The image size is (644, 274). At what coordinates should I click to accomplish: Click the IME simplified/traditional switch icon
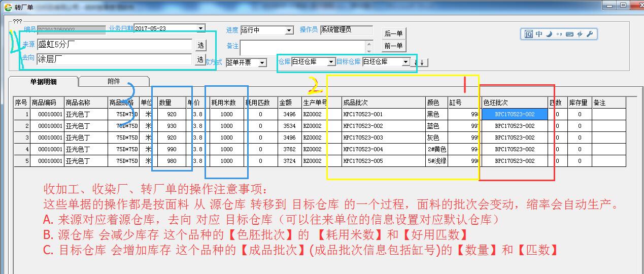(580, 34)
